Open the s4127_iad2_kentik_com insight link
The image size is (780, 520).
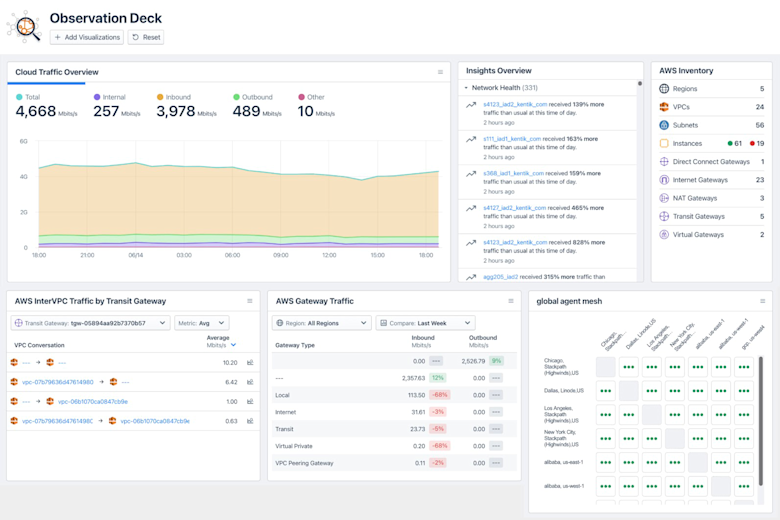514,208
